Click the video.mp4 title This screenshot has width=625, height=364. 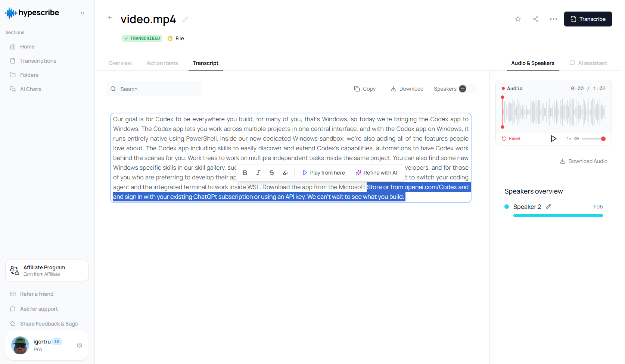click(x=148, y=19)
